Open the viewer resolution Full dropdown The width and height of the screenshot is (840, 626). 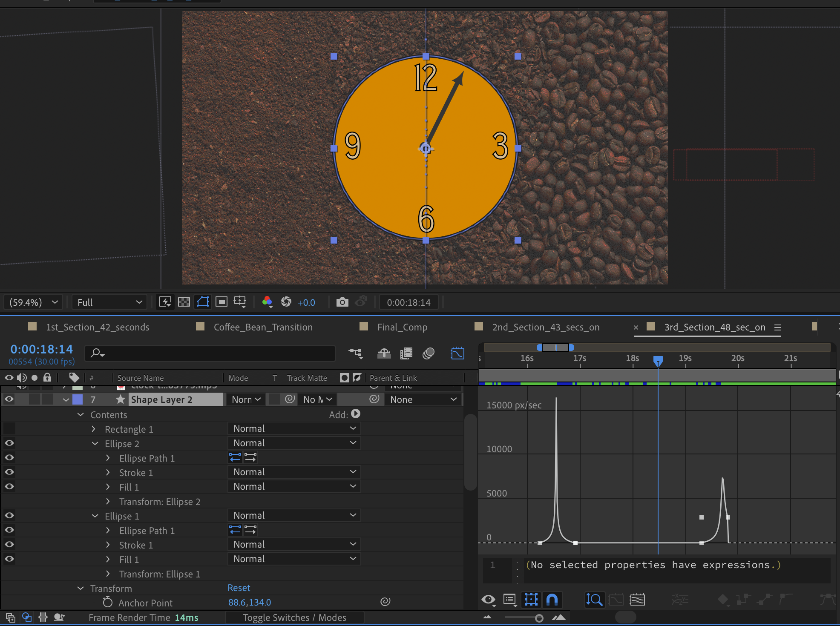click(109, 302)
